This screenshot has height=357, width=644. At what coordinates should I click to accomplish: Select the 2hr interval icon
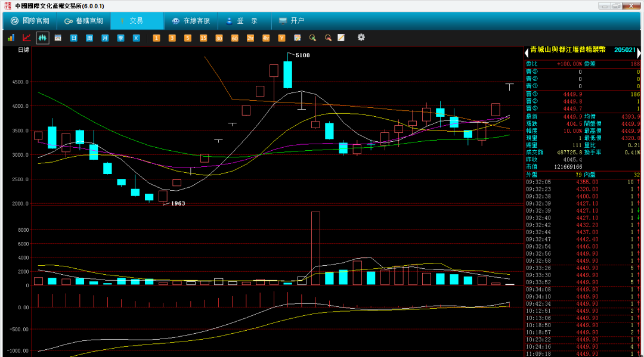pyautogui.click(x=250, y=38)
